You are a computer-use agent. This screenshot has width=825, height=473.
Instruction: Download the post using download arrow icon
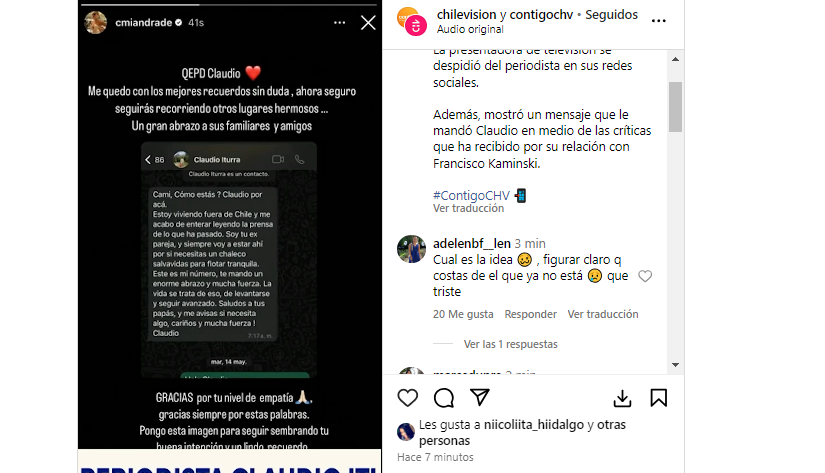622,398
